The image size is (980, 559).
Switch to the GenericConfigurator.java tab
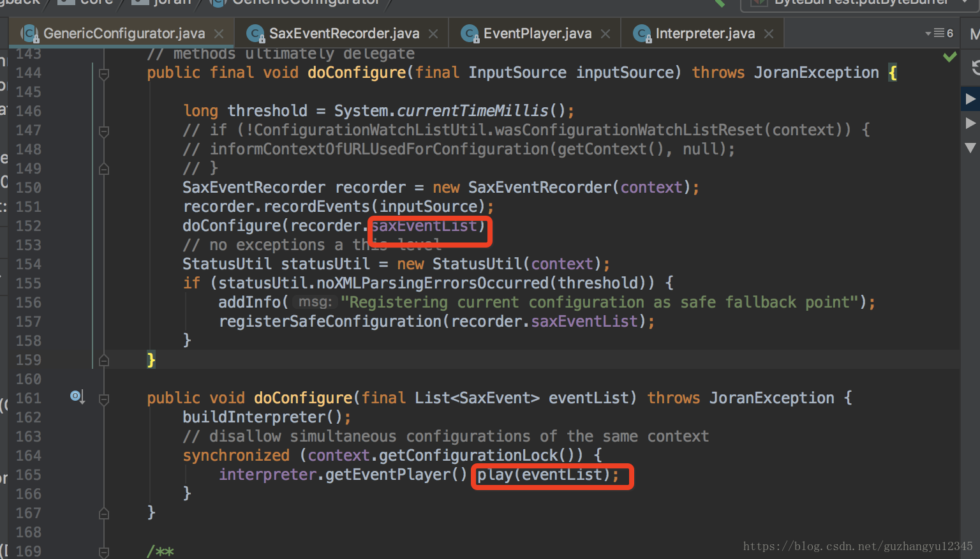click(x=123, y=33)
